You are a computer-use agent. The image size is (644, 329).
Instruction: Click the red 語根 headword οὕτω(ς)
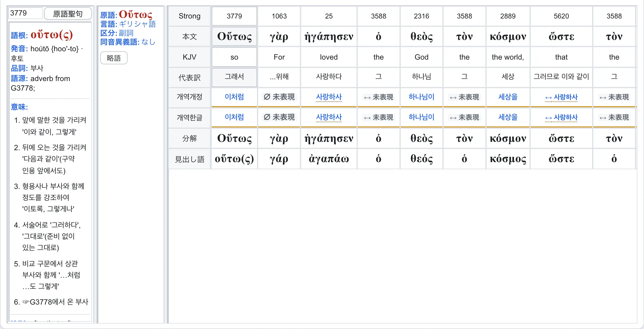[x=52, y=35]
